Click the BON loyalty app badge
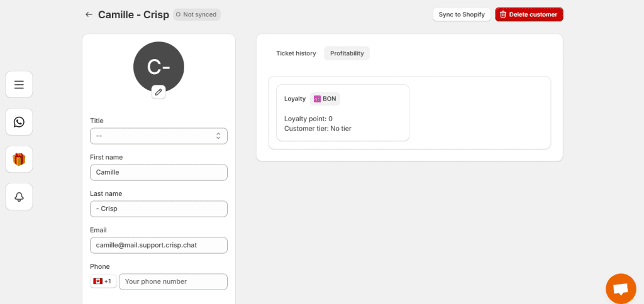The image size is (644, 304). 325,99
